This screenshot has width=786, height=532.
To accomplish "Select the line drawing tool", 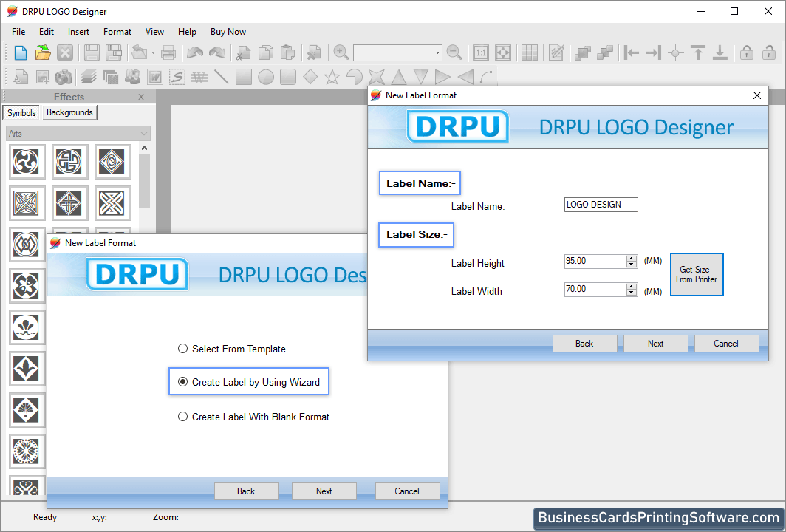I will pyautogui.click(x=222, y=78).
